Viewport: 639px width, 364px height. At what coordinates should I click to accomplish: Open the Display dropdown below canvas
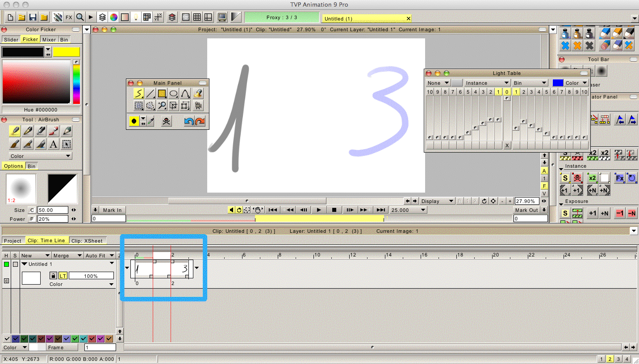[438, 201]
